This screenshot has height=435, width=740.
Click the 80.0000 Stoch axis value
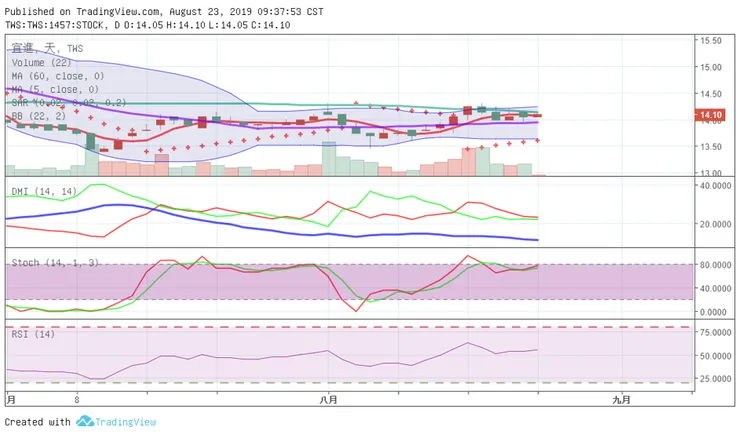(715, 265)
